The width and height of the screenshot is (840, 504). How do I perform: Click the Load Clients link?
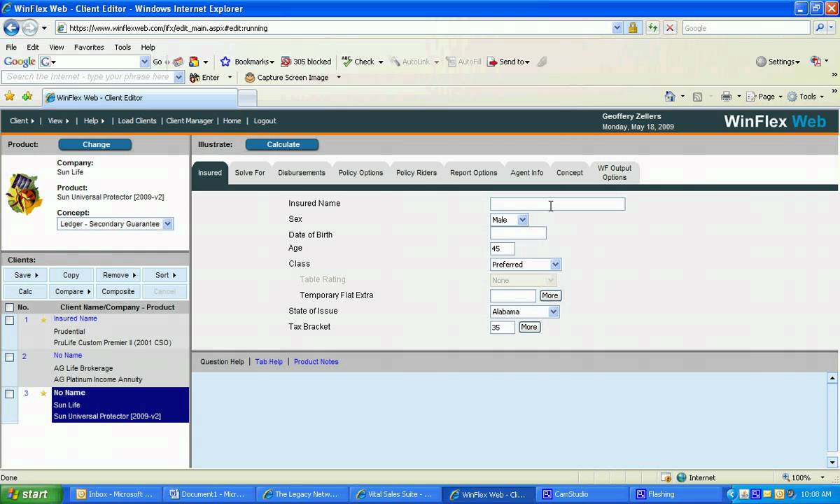point(137,120)
